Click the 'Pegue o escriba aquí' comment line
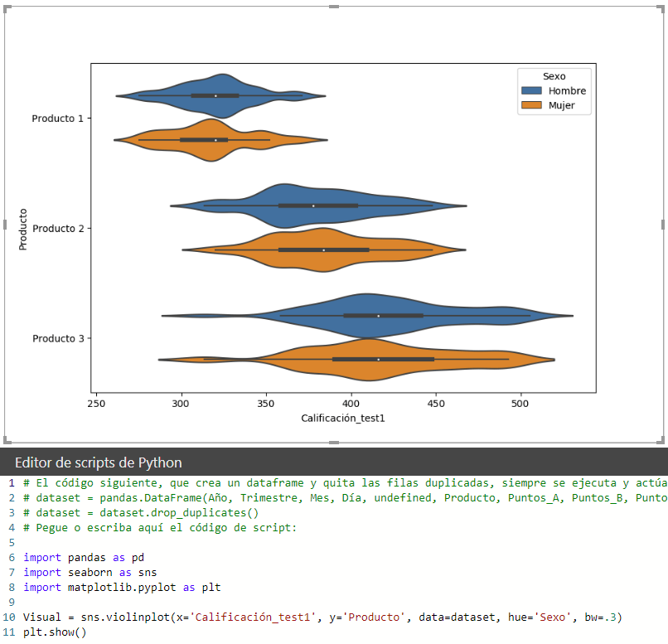 (x=160, y=528)
